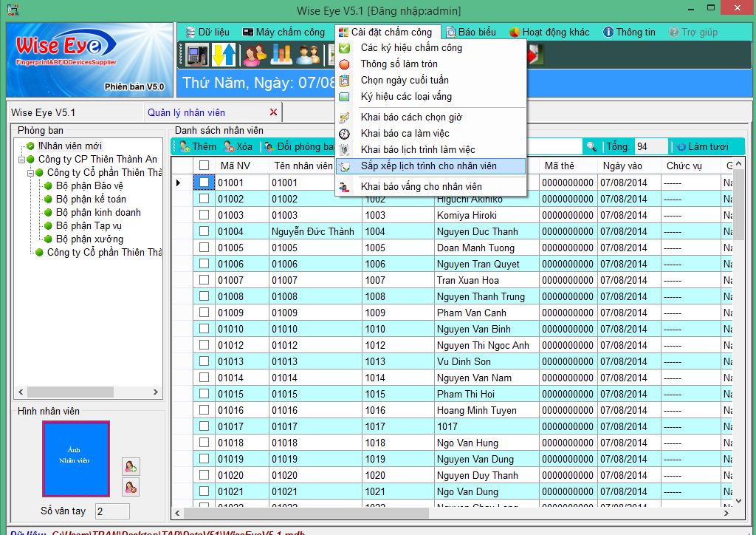This screenshot has width=756, height=535.
Task: Open the two-women employee toolbar icon
Action: [x=255, y=55]
